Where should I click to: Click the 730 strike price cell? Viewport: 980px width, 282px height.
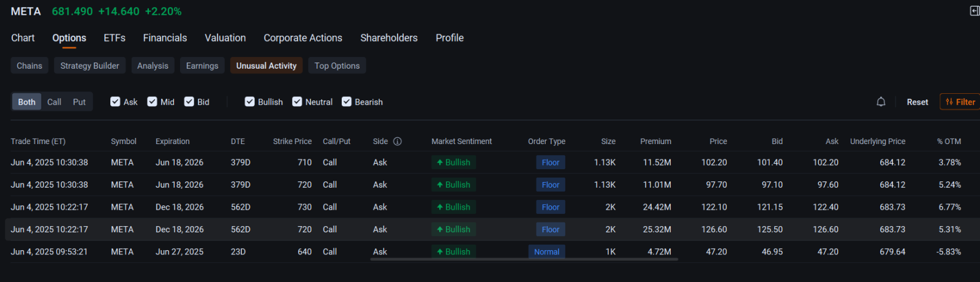coord(304,207)
